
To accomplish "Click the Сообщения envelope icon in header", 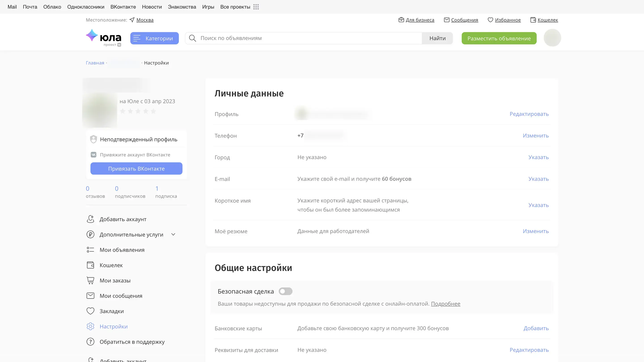I will point(447,20).
